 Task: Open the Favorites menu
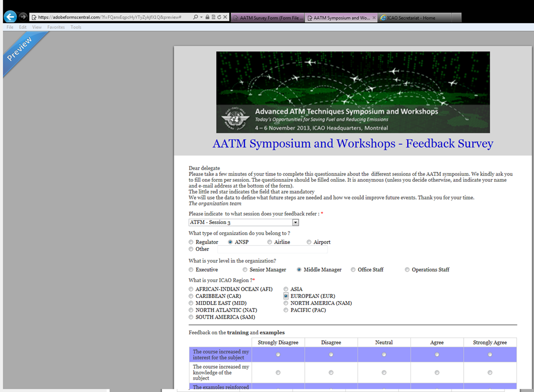pos(56,27)
